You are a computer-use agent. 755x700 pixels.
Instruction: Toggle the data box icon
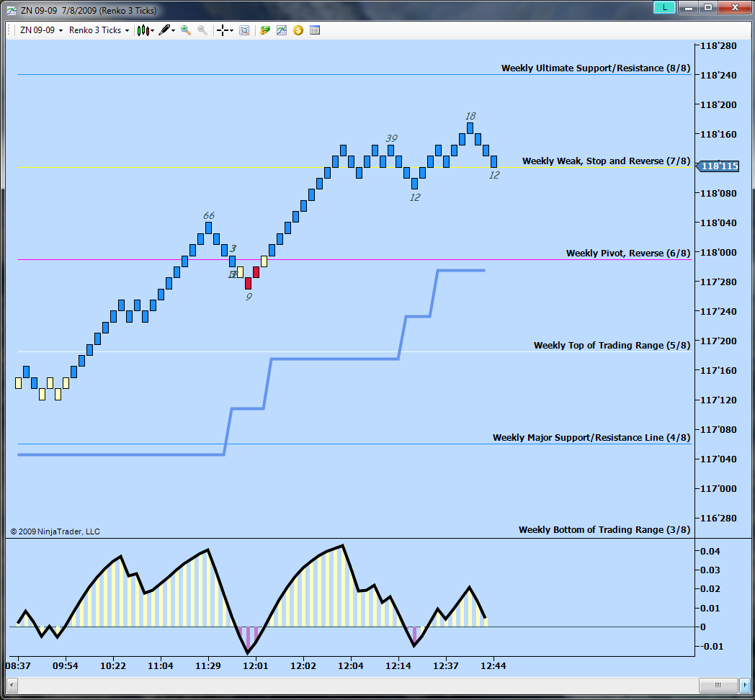(x=245, y=30)
